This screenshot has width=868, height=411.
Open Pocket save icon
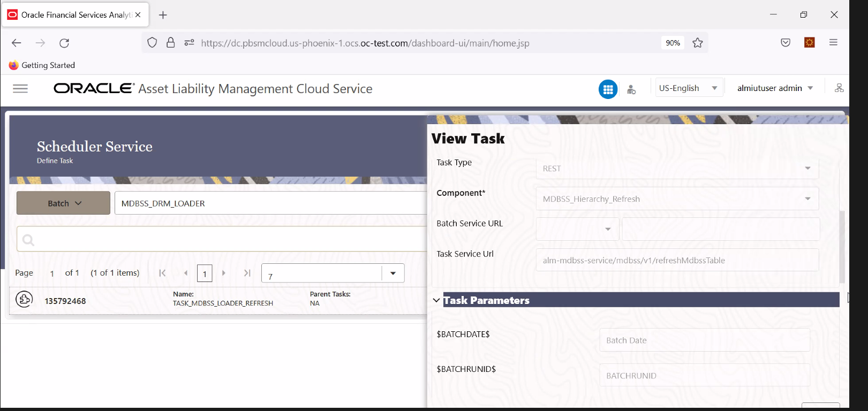click(786, 43)
